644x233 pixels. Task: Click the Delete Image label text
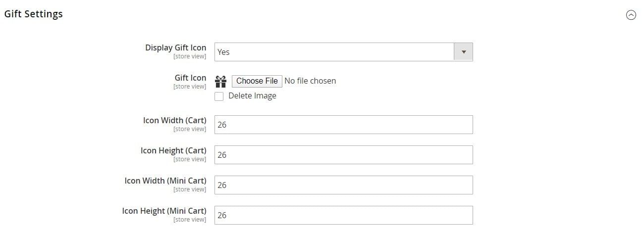pos(252,96)
